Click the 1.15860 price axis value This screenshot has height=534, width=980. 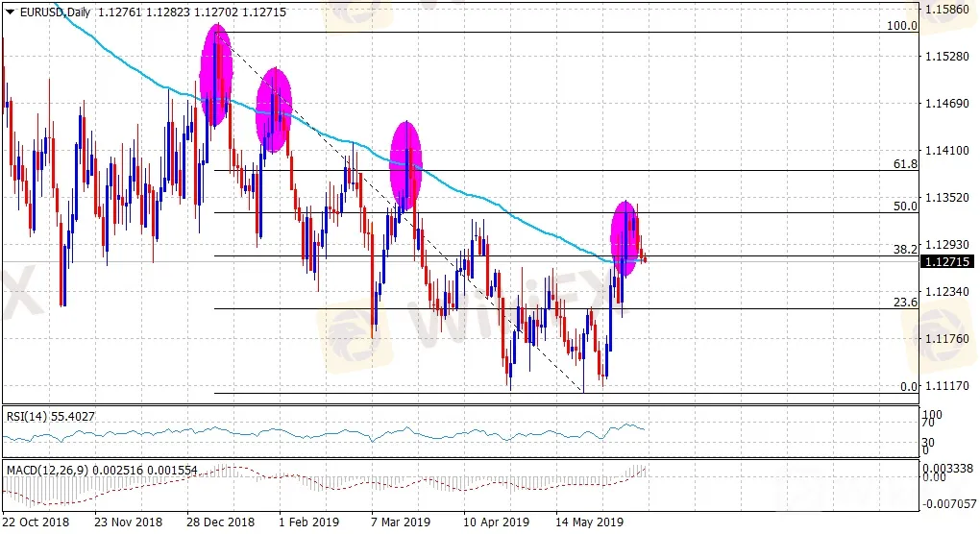[949, 10]
